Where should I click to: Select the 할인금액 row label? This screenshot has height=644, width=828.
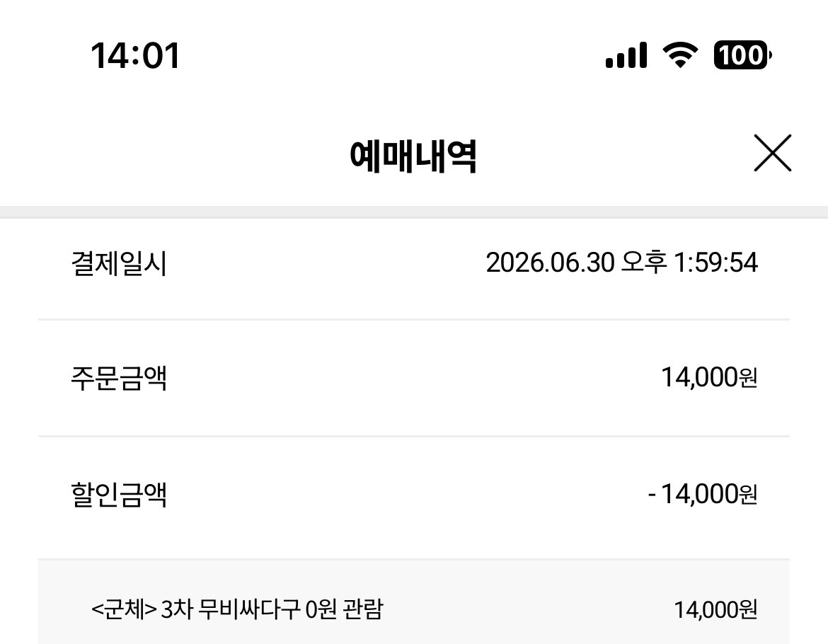click(119, 495)
